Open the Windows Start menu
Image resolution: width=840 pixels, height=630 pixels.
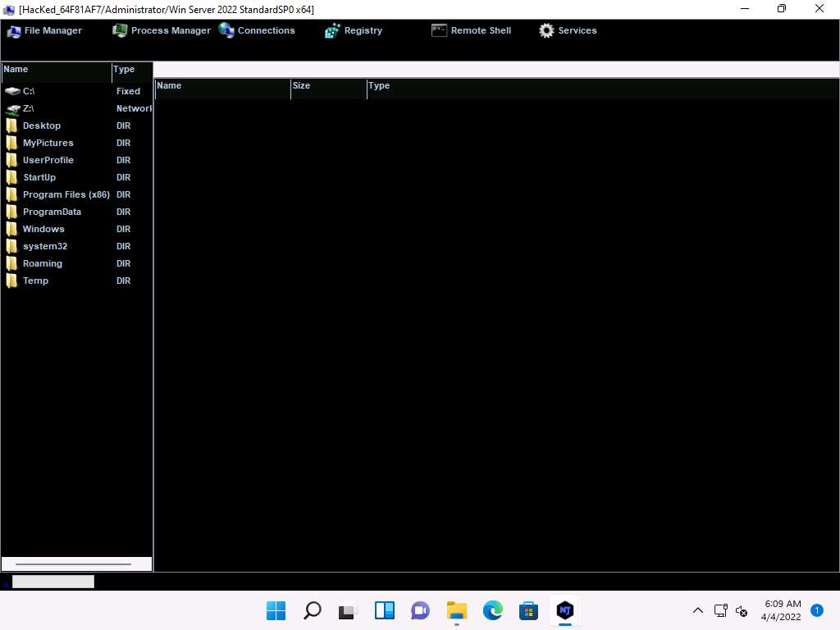(276, 610)
